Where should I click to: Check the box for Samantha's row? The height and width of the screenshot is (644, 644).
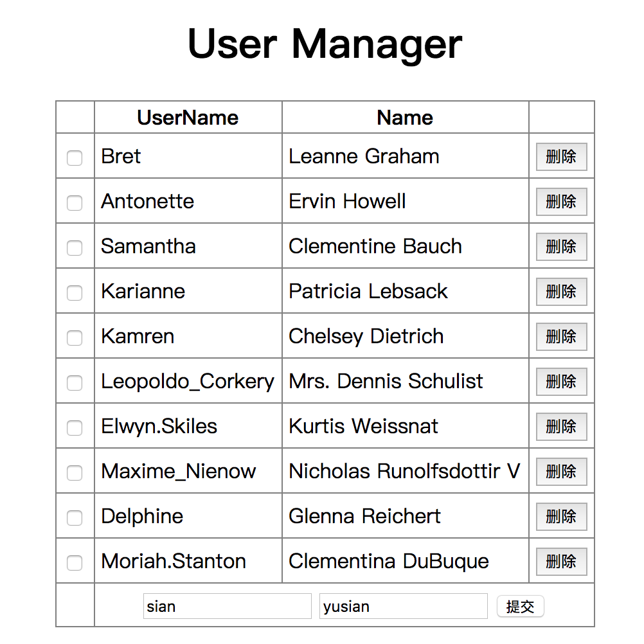pyautogui.click(x=75, y=247)
